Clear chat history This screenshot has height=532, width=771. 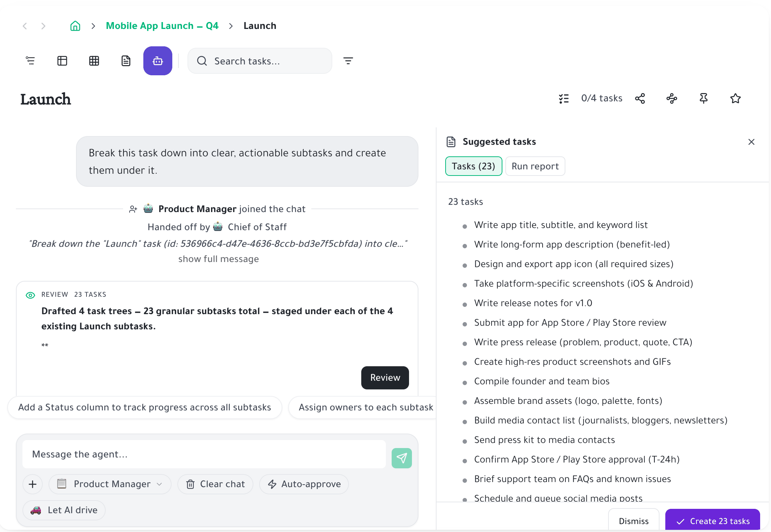tap(215, 484)
